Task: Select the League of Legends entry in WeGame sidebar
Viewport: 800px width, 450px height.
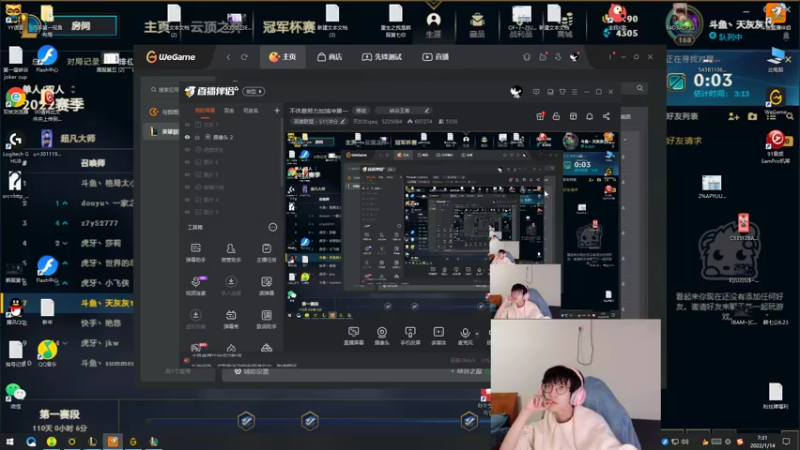Action: click(162, 132)
